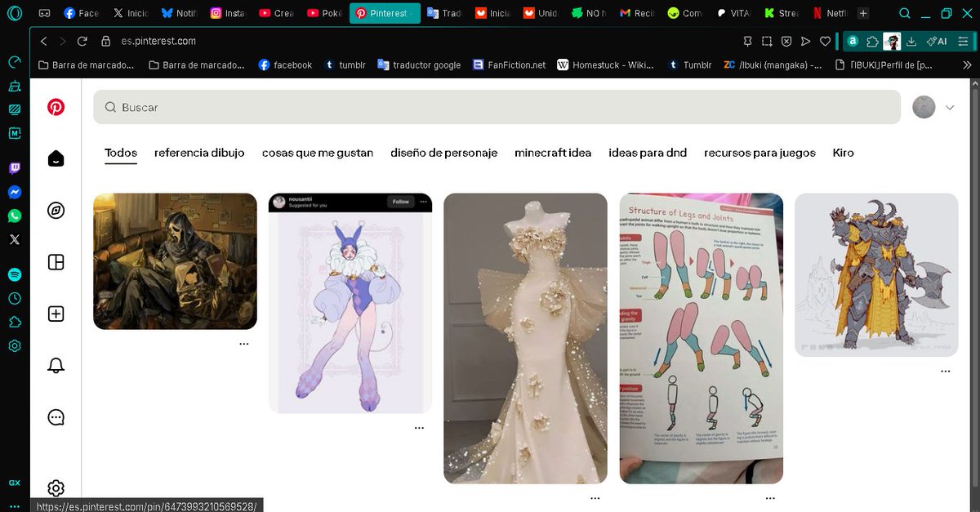This screenshot has width=980, height=512.
Task: Switch to recursos para juegos tab
Action: 759,153
